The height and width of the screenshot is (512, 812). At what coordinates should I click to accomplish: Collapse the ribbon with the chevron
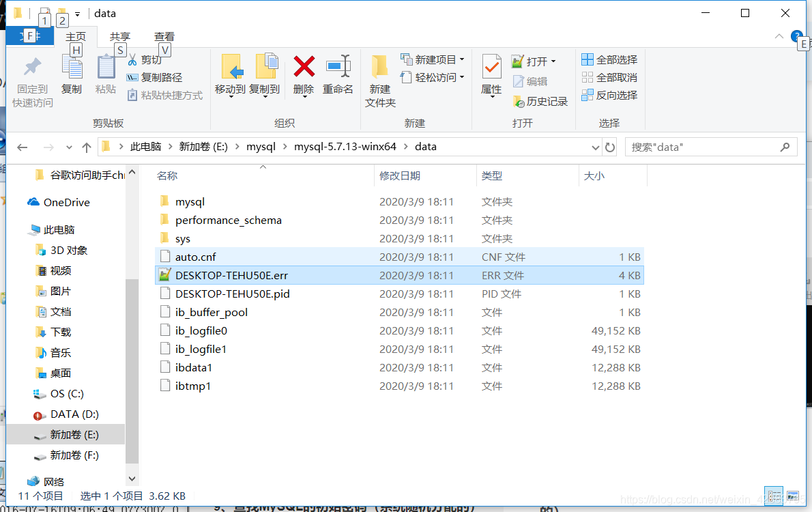779,36
